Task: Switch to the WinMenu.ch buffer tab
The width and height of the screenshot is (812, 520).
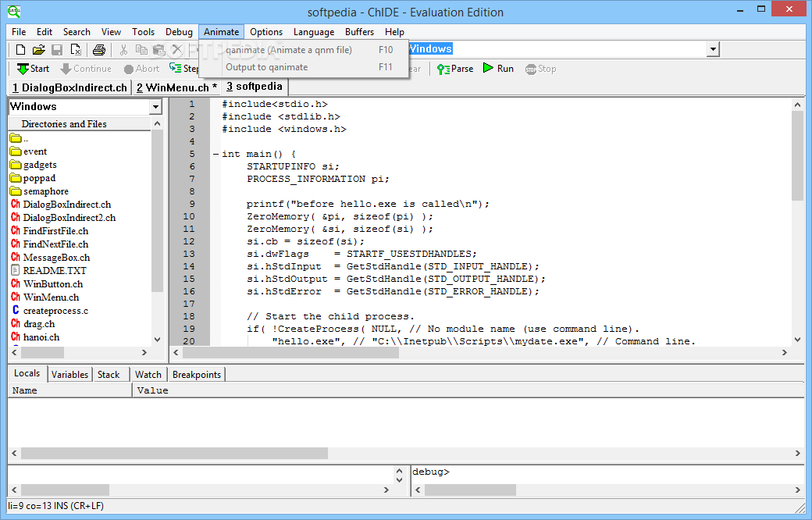Action: tap(176, 87)
